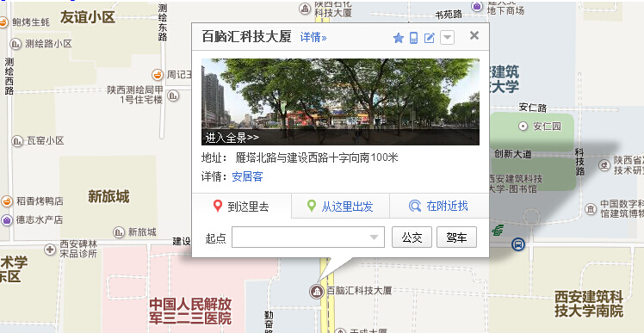Click 新旅城 building marker icon

click(119, 232)
